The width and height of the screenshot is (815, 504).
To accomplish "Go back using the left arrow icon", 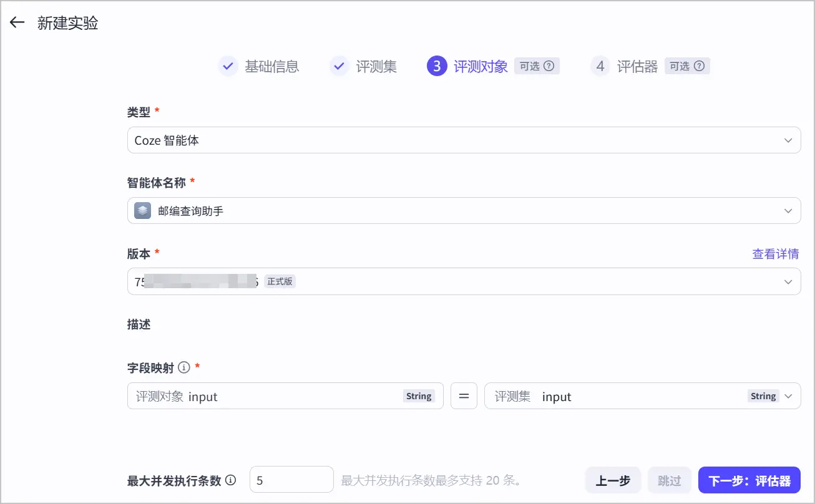I will [17, 23].
